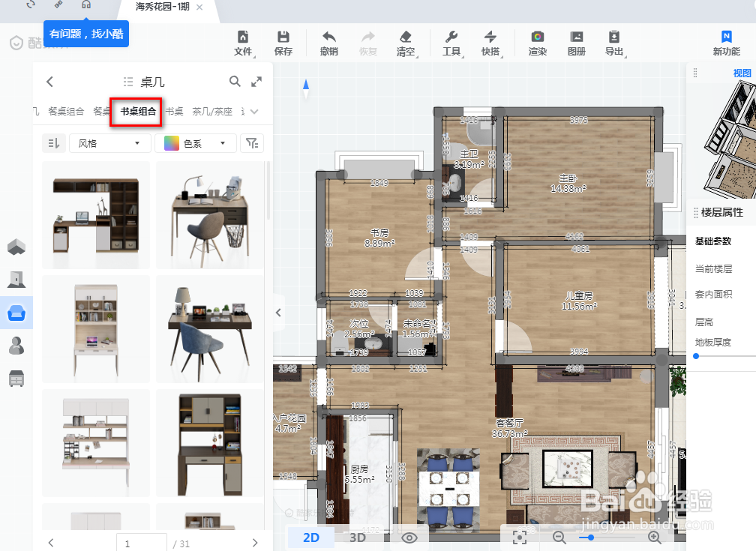
Task: Undo last action with 撤销
Action: click(x=328, y=43)
